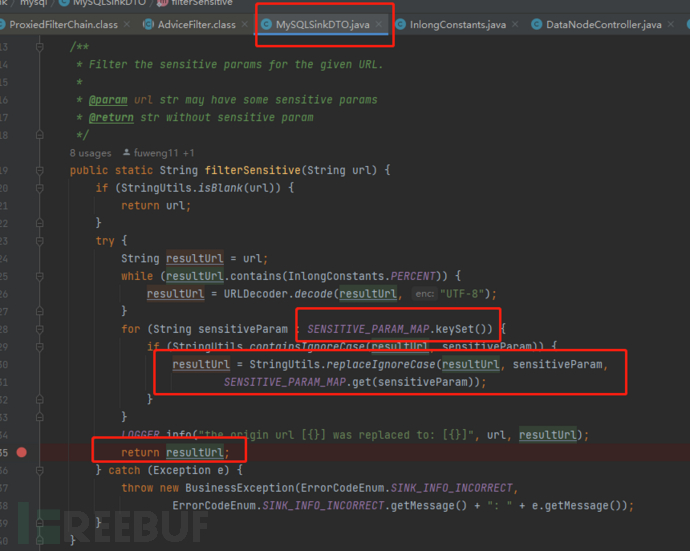The image size is (690, 551).
Task: Click 'Exception e' in the catch clause
Action: coord(188,470)
